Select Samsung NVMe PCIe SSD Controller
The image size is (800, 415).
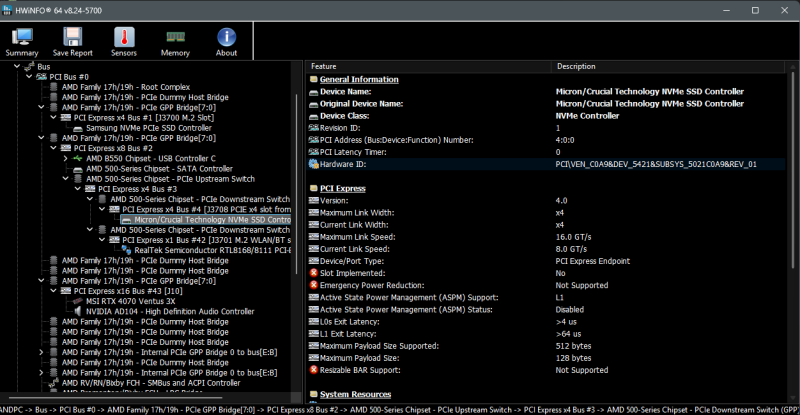(x=148, y=128)
